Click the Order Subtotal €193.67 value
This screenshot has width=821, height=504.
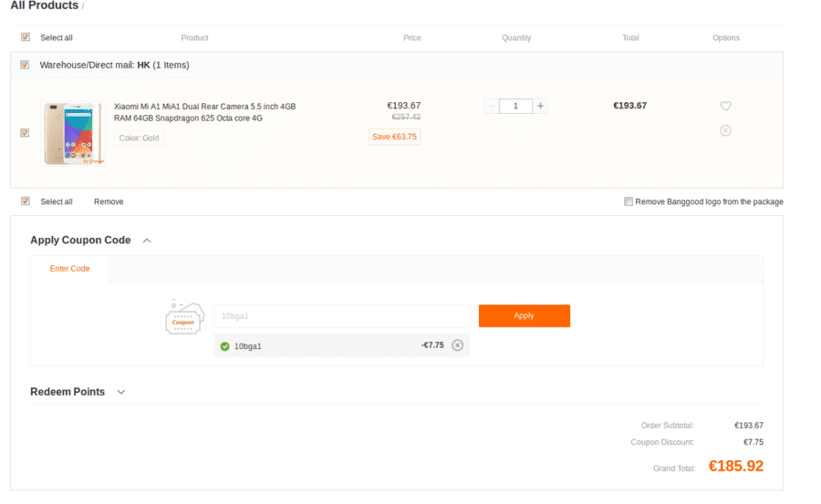[749, 426]
